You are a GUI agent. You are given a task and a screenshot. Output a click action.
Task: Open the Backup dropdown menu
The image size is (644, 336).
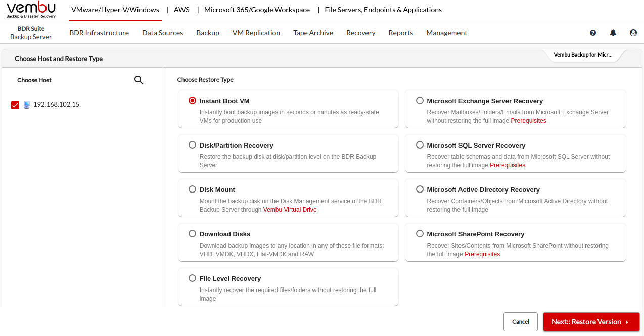pyautogui.click(x=207, y=33)
